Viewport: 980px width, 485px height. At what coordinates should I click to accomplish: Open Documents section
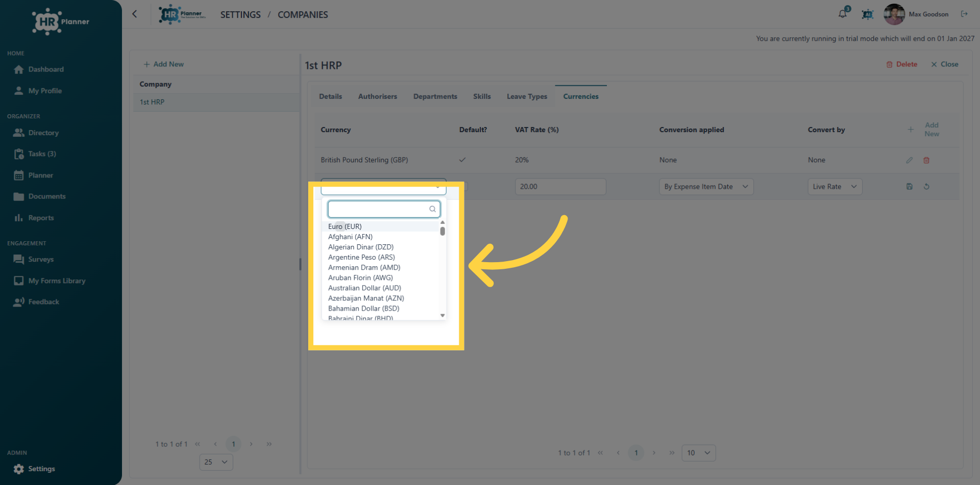click(40, 196)
